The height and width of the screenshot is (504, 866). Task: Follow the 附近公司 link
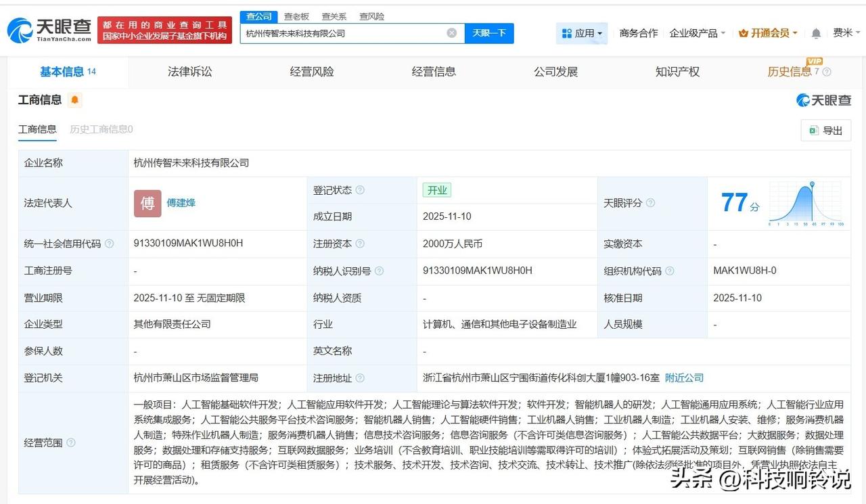(683, 377)
